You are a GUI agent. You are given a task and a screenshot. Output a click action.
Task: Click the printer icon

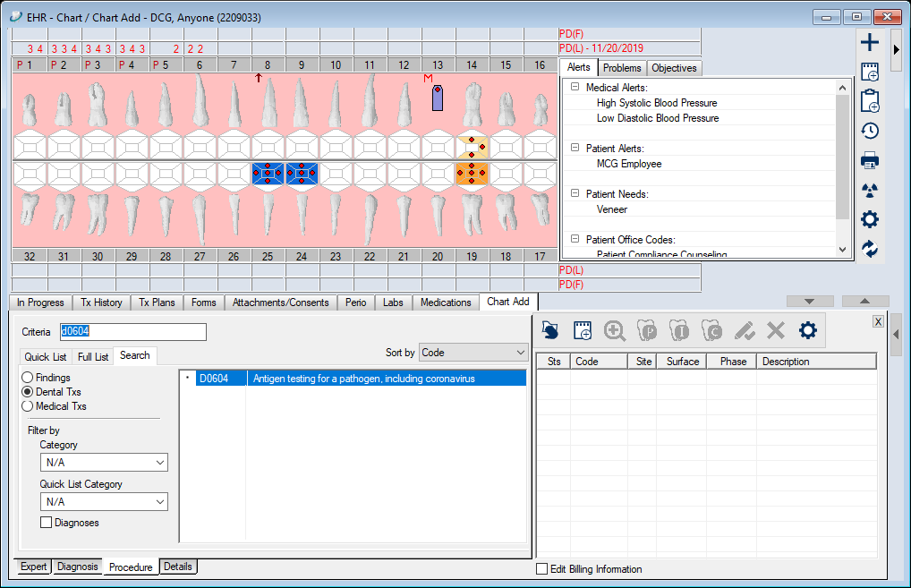point(869,161)
